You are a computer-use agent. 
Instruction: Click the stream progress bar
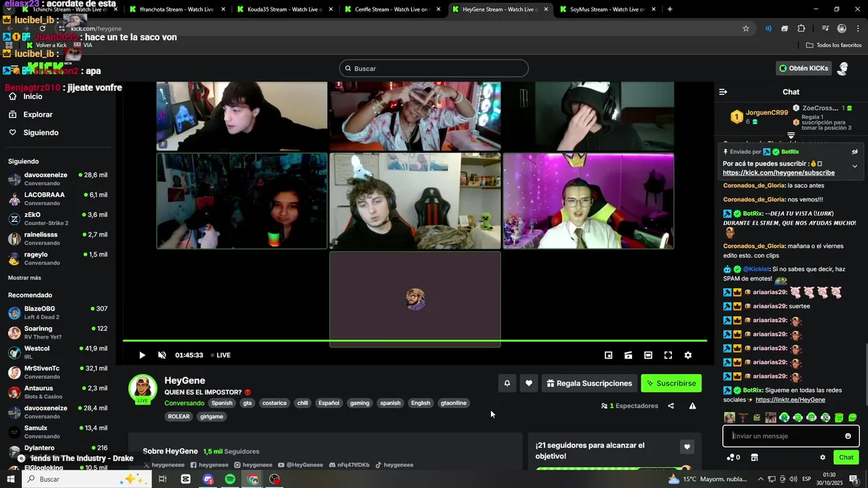[x=414, y=340]
